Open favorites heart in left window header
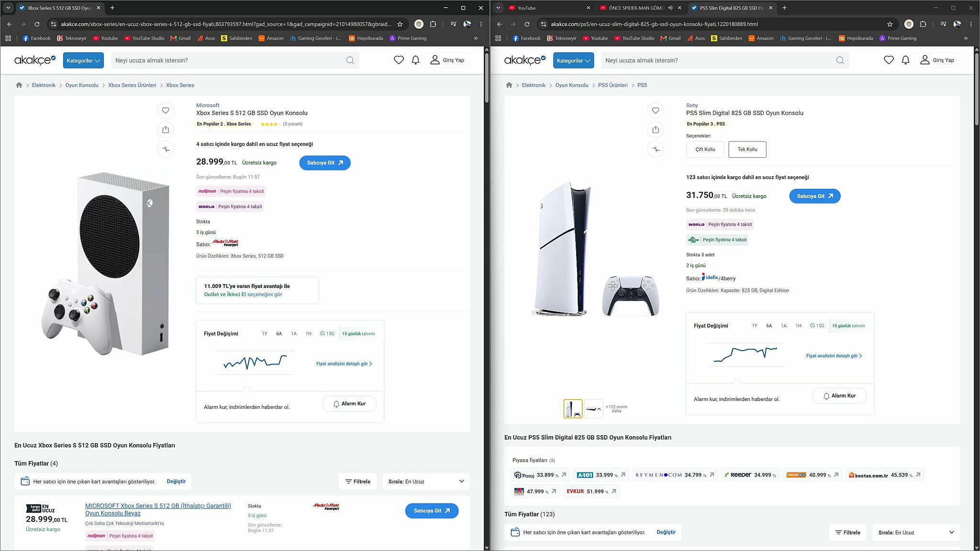 (399, 60)
